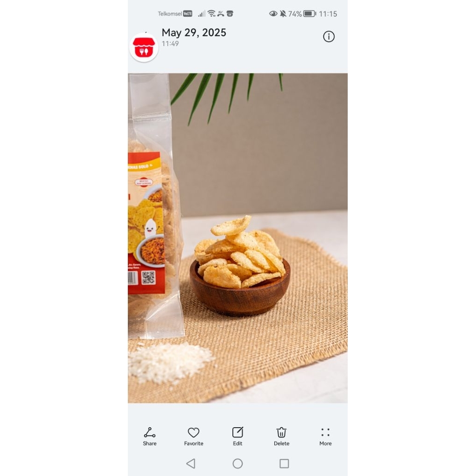Tap the red food shop app icon
This screenshot has height=476, width=476.
[144, 48]
